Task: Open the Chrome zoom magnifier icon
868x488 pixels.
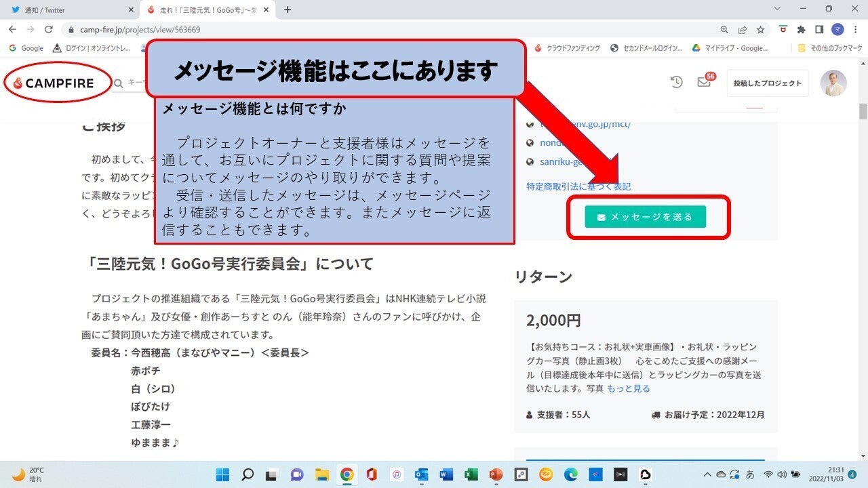Action: point(724,30)
